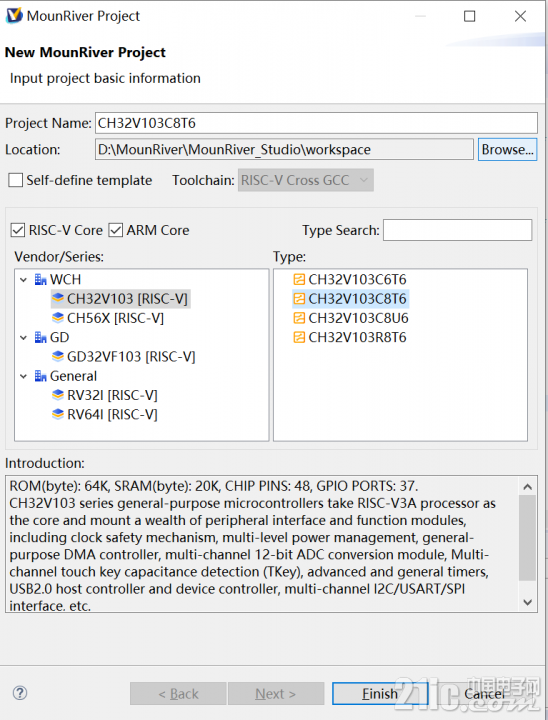Select RV32I [RISC-V] series
The height and width of the screenshot is (720, 548).
click(x=112, y=395)
